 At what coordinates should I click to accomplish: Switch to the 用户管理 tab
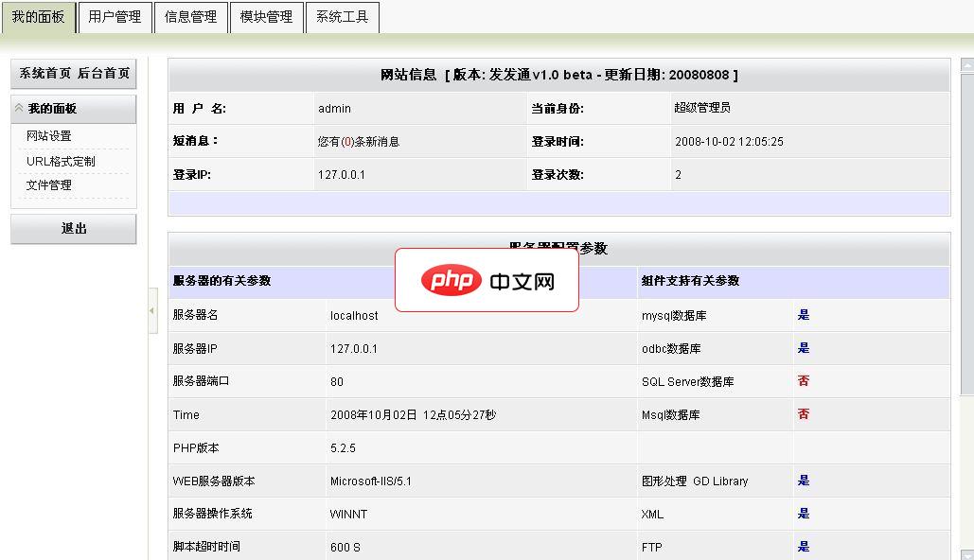[114, 16]
